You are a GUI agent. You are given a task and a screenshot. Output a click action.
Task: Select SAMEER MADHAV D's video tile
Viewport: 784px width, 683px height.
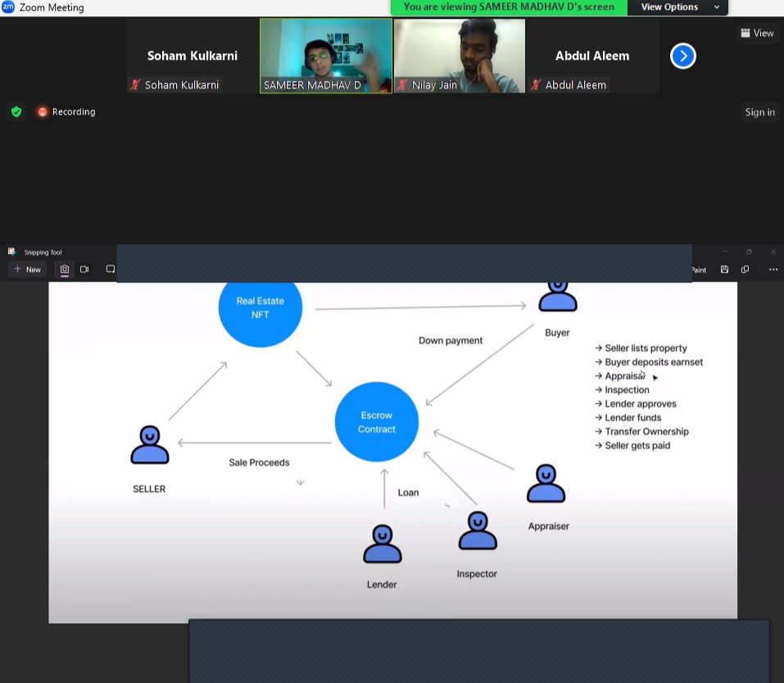[x=326, y=56]
